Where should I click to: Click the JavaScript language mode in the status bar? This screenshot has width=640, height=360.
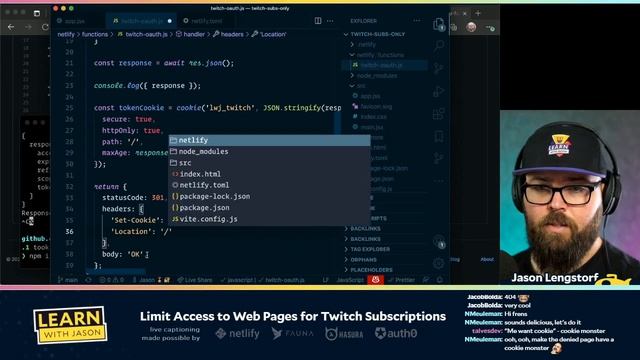(x=350, y=280)
